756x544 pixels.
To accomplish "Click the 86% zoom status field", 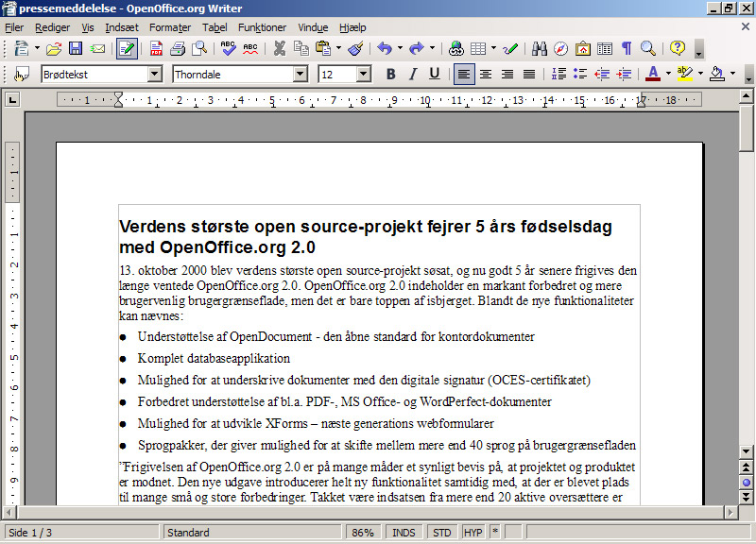I will pyautogui.click(x=363, y=533).
